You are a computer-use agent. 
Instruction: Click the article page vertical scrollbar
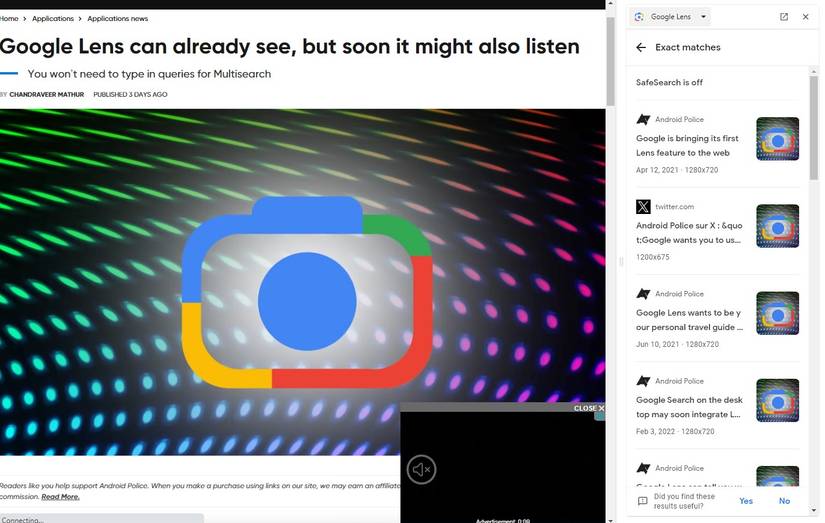point(610,62)
